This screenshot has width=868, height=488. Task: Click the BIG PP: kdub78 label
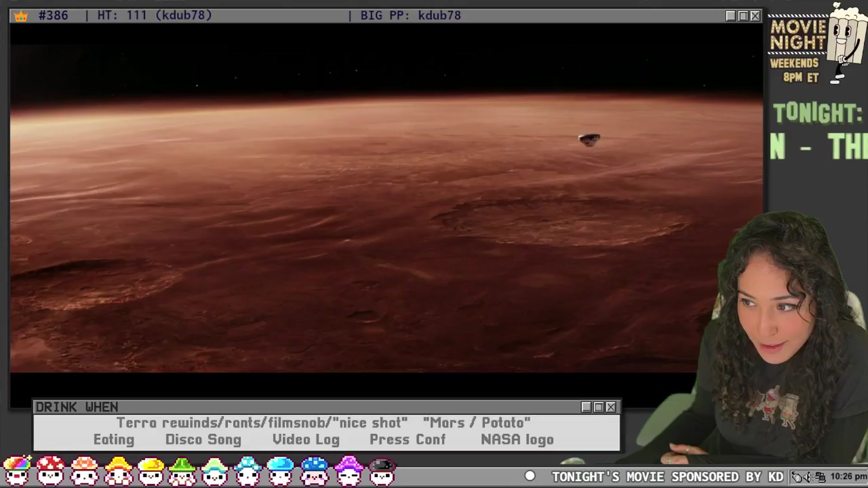pyautogui.click(x=410, y=15)
